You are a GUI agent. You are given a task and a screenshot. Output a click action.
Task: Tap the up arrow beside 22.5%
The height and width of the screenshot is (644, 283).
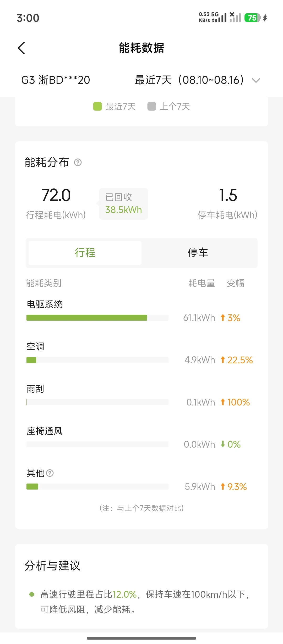[223, 360]
